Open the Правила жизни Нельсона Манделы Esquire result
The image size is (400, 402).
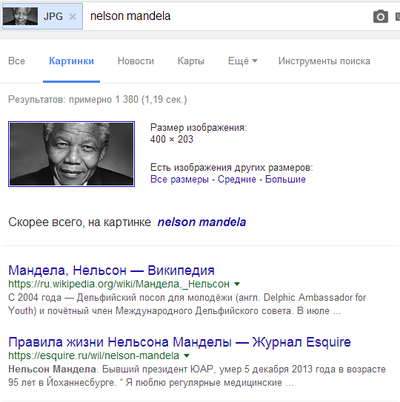[x=180, y=342]
